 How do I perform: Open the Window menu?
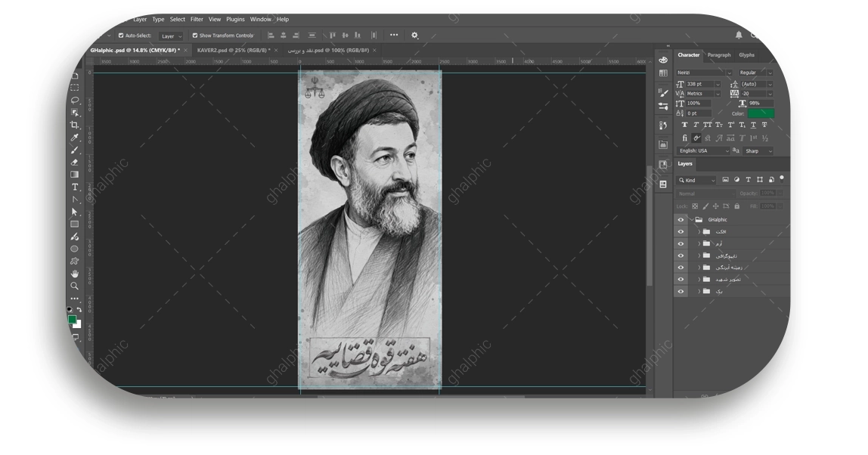(x=260, y=20)
